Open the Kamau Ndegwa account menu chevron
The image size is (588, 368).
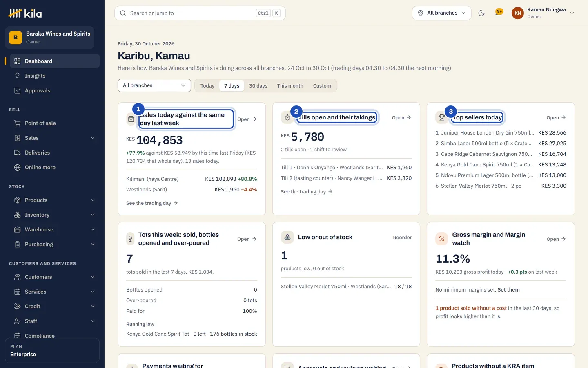(572, 13)
